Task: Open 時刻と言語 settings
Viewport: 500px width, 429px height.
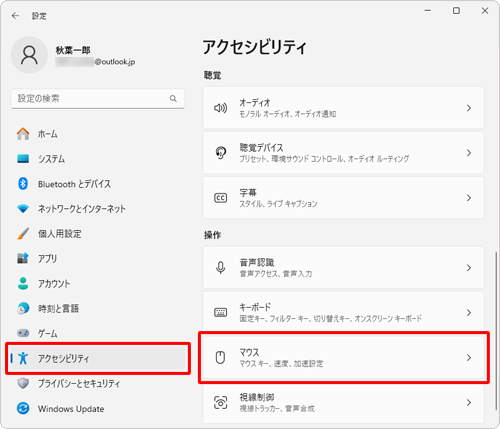Action: click(x=98, y=308)
